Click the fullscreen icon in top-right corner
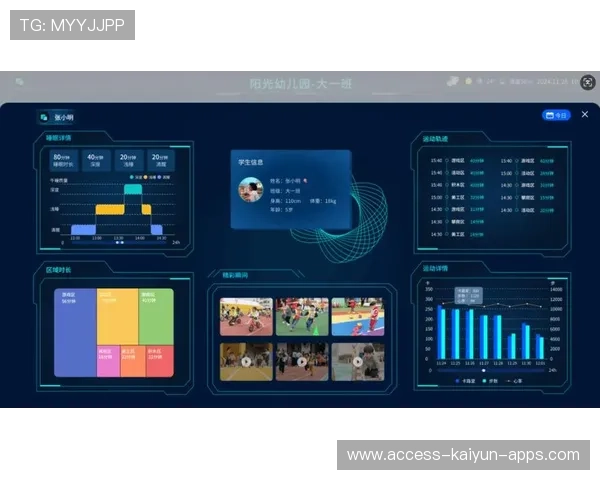Image resolution: width=600 pixels, height=480 pixels. 588,82
